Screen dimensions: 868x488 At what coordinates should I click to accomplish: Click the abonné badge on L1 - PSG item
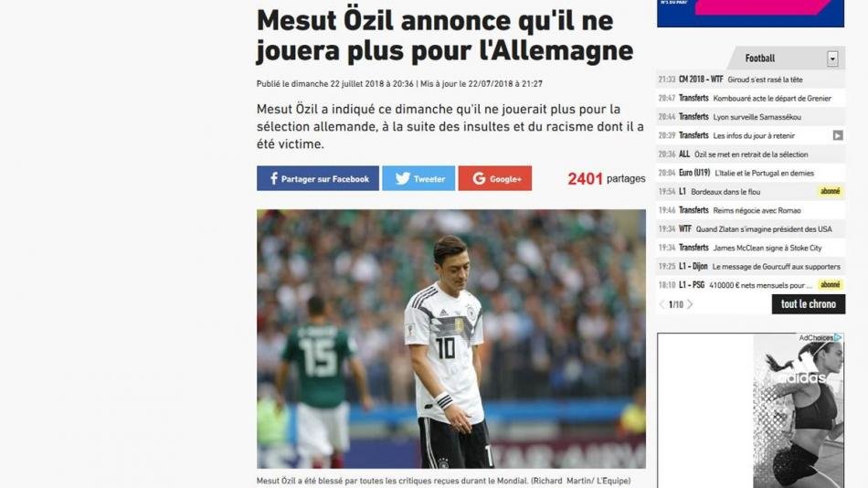(x=831, y=285)
